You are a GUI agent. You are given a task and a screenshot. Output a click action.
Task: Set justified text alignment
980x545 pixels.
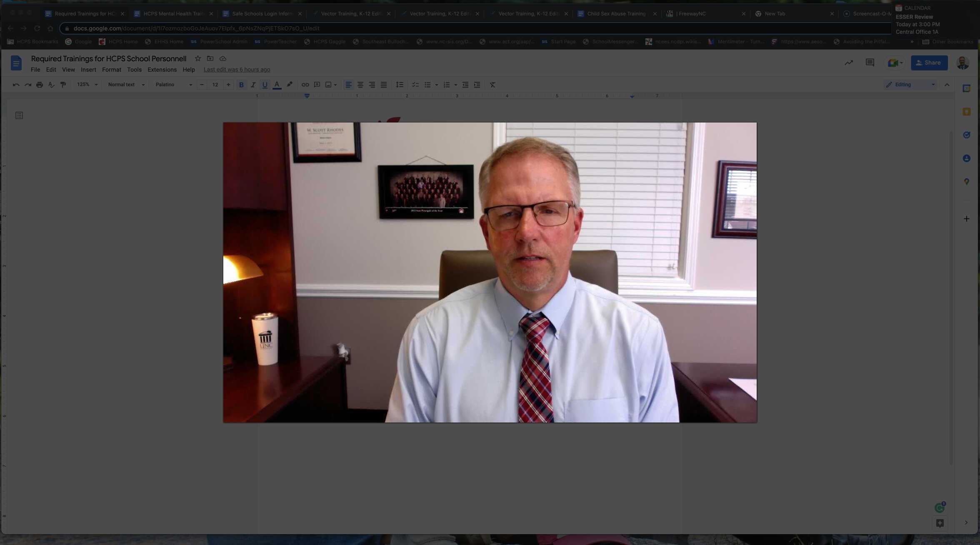(384, 85)
